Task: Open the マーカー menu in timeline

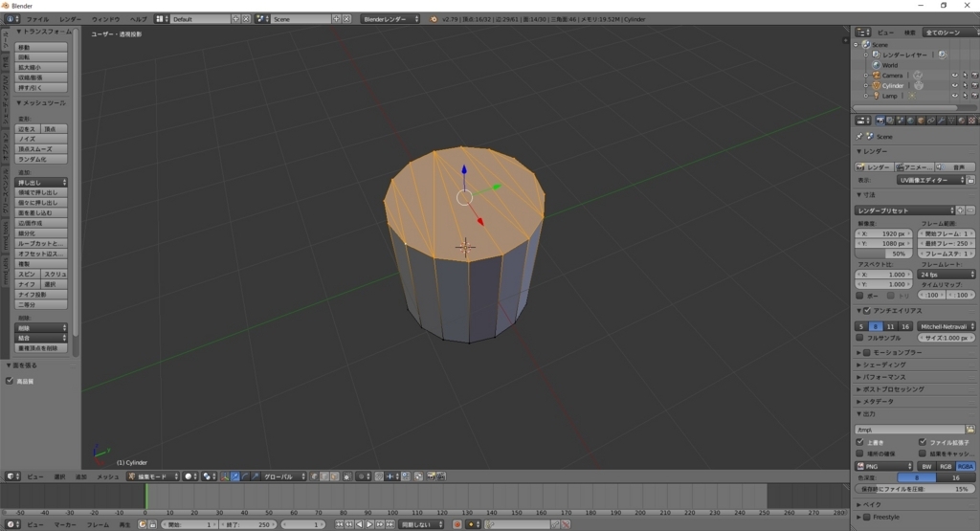Action: pyautogui.click(x=65, y=524)
